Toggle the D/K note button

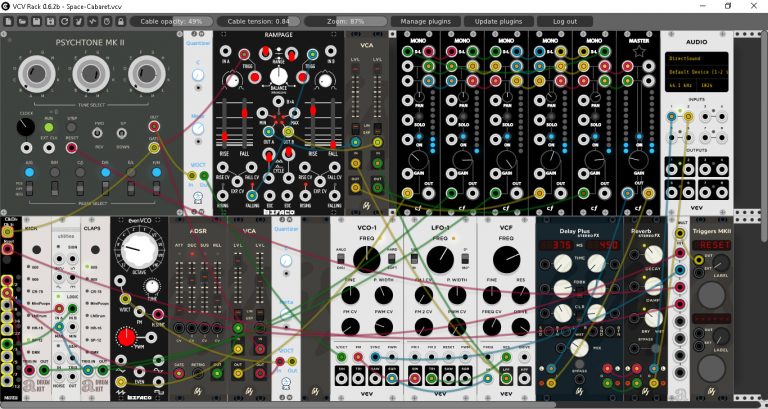pos(105,172)
